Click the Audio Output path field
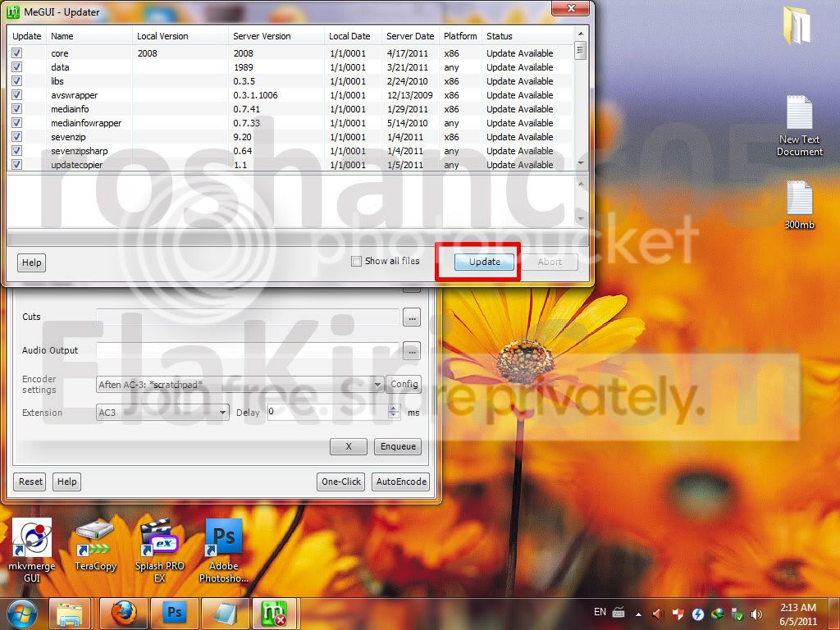The image size is (840, 630). pos(248,350)
